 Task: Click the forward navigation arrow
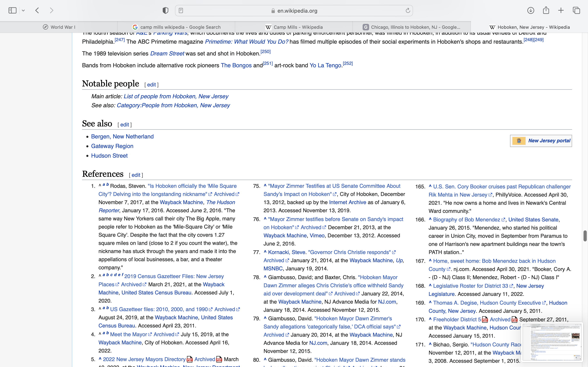pyautogui.click(x=51, y=10)
